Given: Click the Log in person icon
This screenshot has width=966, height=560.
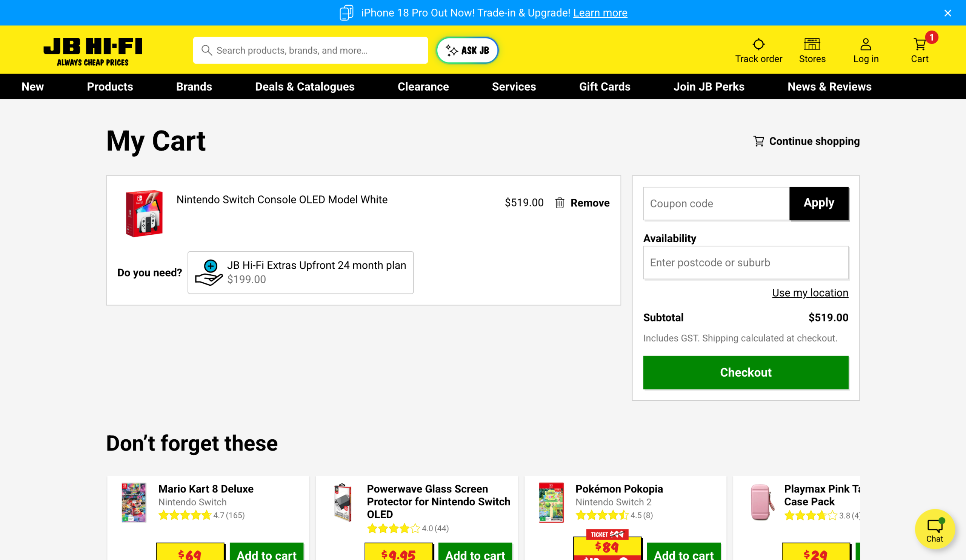Looking at the screenshot, I should click(x=866, y=45).
